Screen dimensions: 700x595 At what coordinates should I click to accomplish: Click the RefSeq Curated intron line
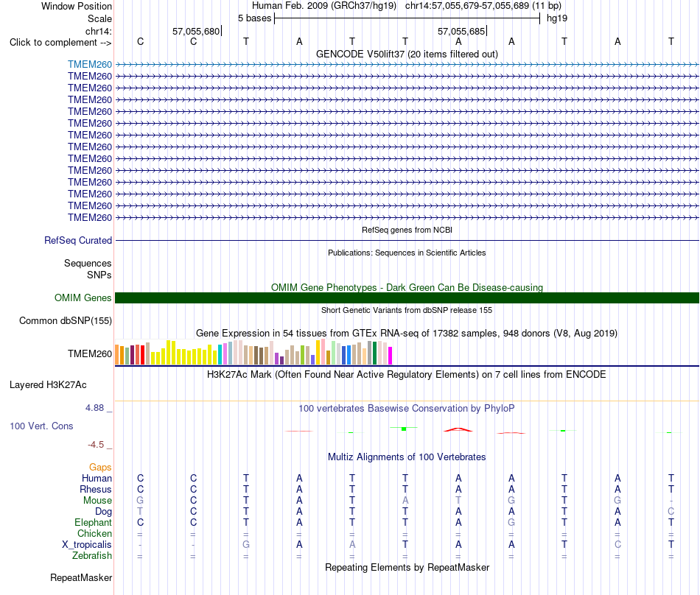tap(407, 240)
